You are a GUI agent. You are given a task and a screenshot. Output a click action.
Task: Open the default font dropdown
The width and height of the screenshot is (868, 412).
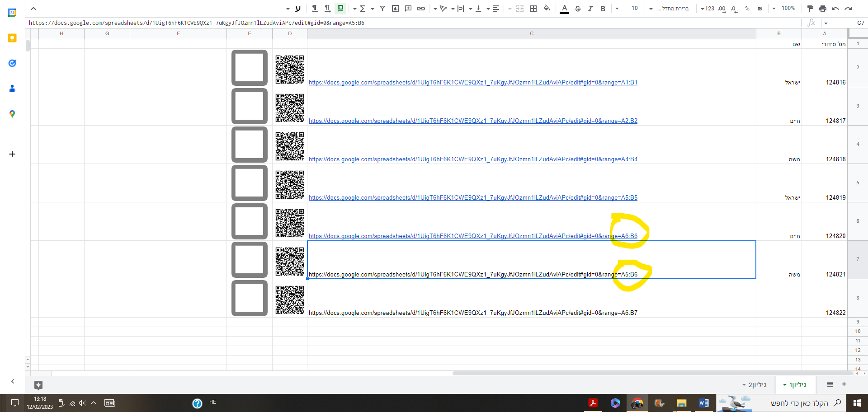coord(669,9)
